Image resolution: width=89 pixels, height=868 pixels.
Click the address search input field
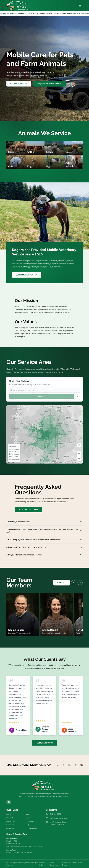44,390
